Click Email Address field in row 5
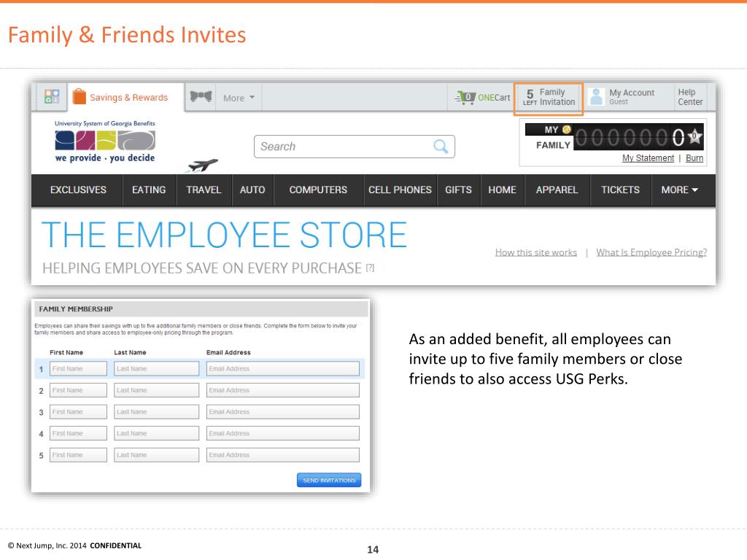This screenshot has height=560, width=747. click(282, 455)
